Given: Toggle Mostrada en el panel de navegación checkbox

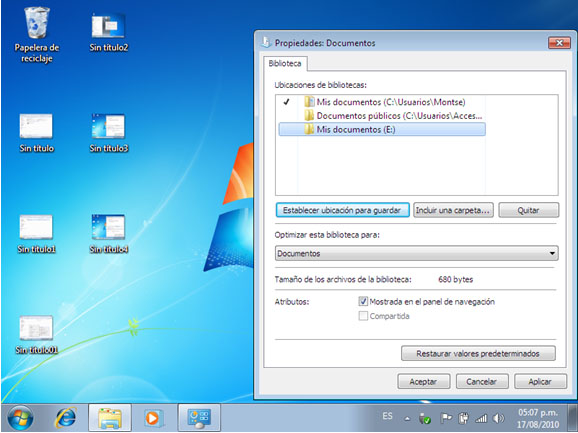Looking at the screenshot, I should pos(363,302).
